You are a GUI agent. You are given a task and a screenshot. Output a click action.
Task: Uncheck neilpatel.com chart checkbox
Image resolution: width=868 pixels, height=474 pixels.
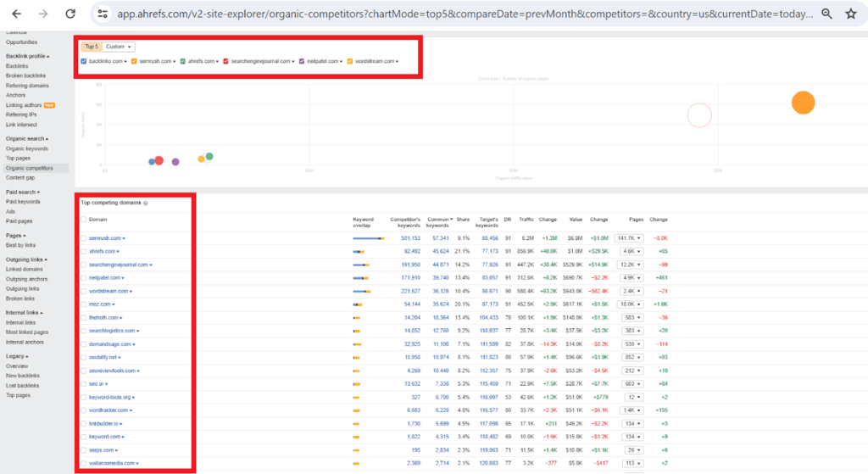(x=302, y=61)
